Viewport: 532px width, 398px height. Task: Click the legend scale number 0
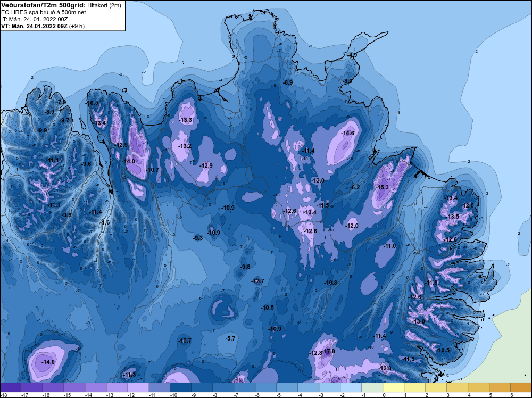click(384, 395)
